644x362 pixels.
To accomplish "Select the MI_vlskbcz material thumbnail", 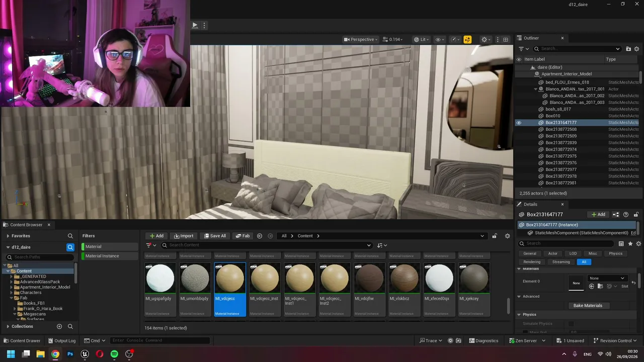I will coord(404,278).
